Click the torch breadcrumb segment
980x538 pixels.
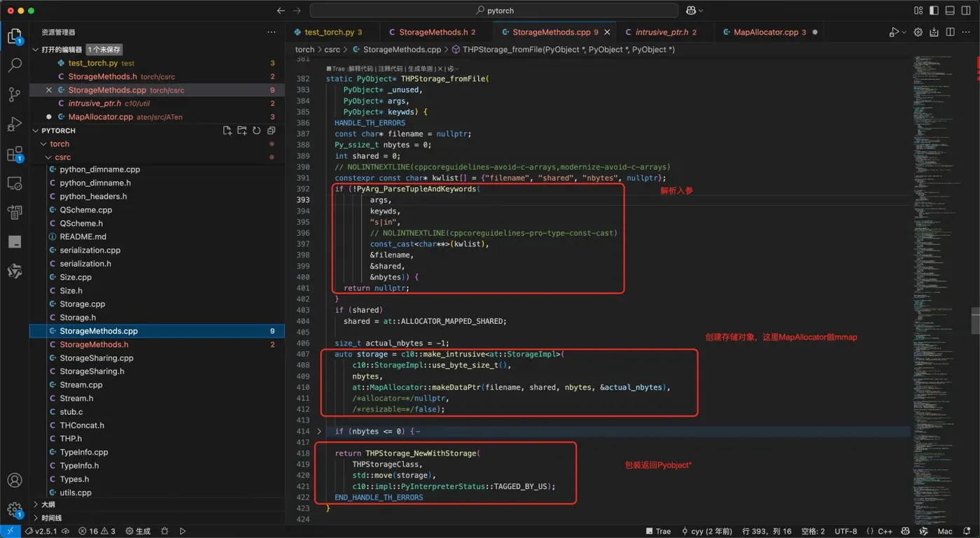click(304, 50)
